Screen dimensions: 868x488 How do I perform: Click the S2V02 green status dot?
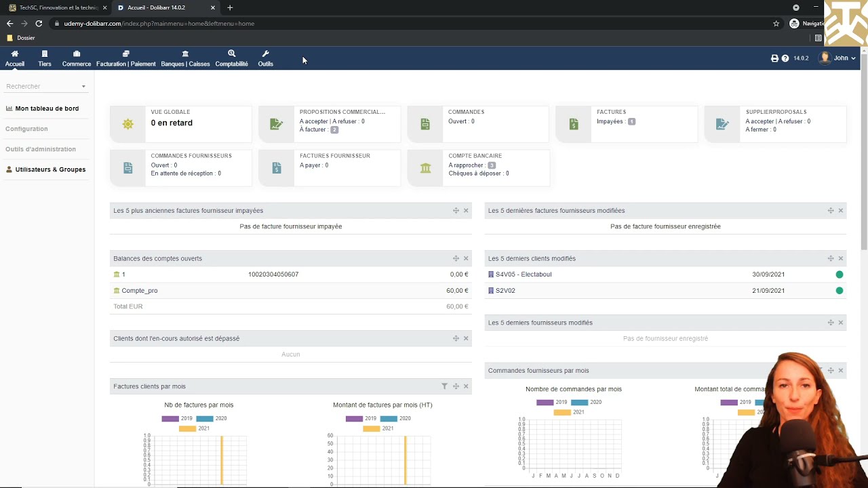point(840,291)
